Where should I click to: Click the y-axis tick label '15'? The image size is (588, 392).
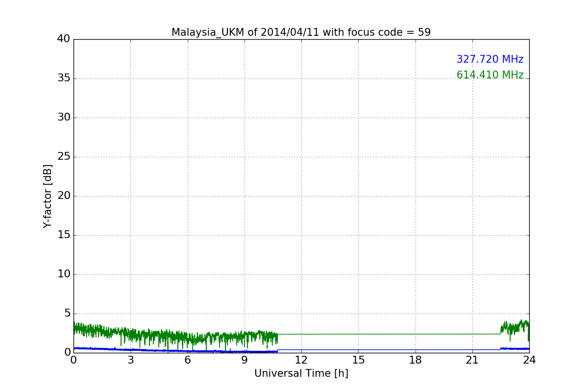(64, 235)
